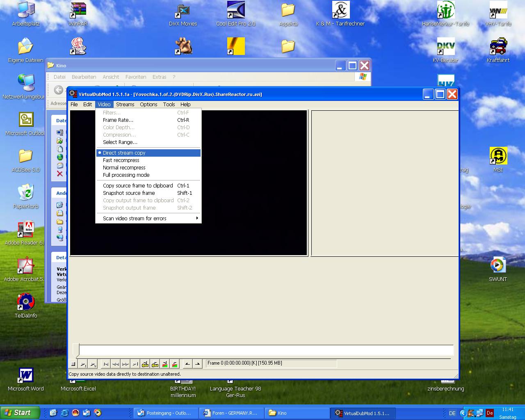525x420 pixels.
Task: Open the Cool Edit Pro 2.0 shortcut
Action: tap(236, 14)
